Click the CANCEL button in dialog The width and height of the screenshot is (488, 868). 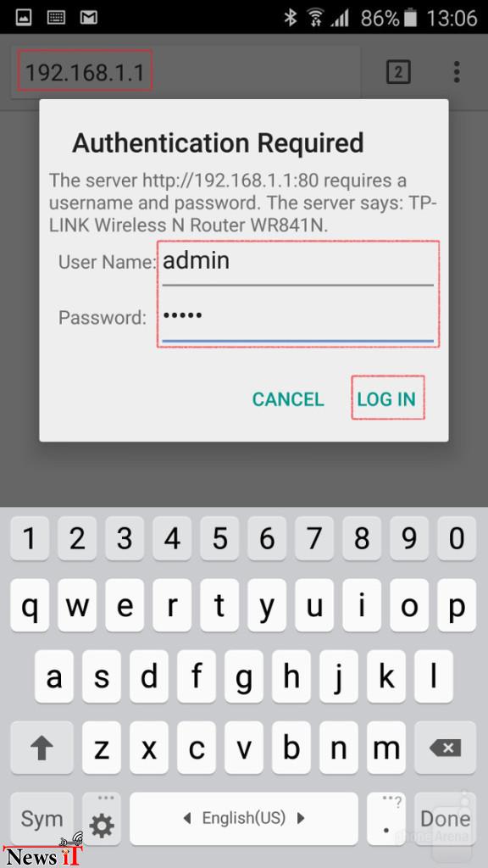pos(288,399)
